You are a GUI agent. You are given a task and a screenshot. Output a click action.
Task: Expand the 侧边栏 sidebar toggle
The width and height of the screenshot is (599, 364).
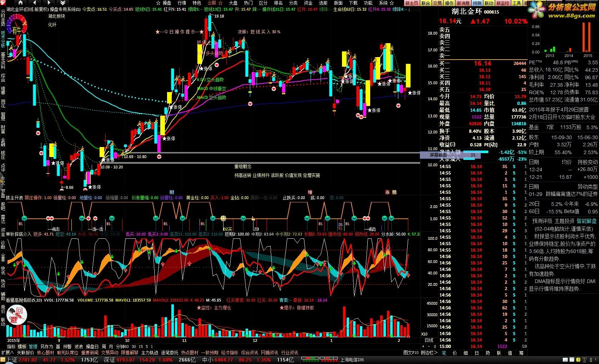pos(429,353)
